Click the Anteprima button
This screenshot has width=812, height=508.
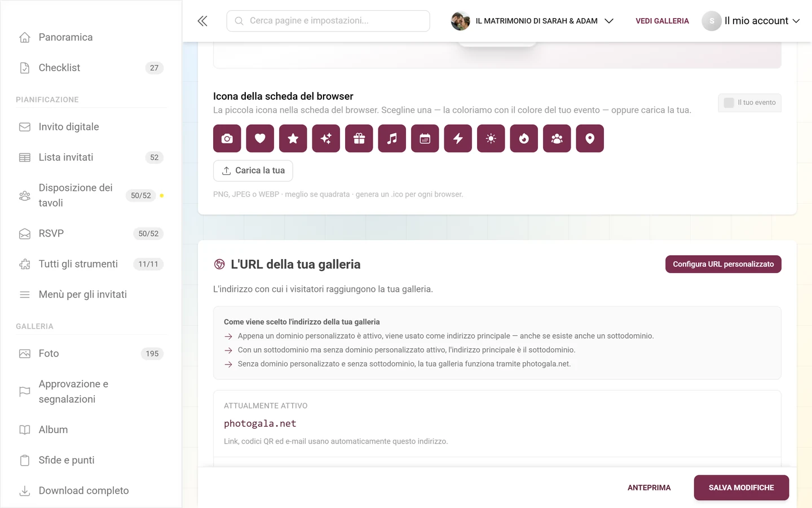649,488
